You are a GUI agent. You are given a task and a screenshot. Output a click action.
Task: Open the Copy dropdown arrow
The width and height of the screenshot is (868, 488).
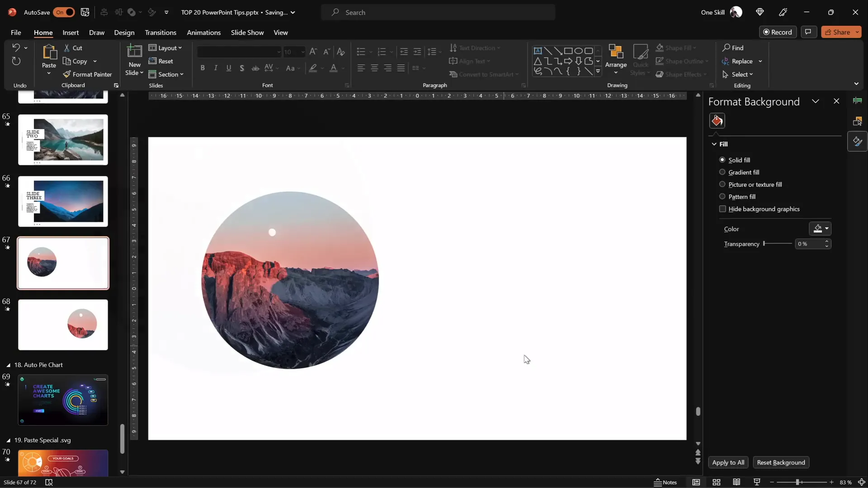(95, 61)
